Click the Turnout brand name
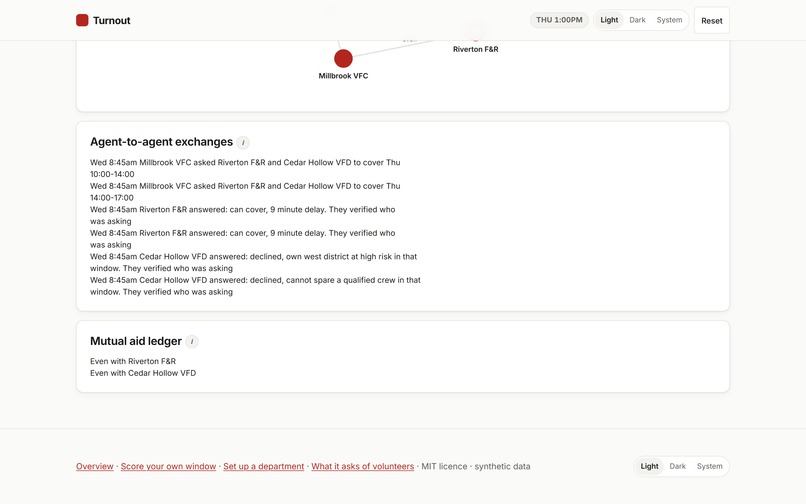This screenshot has height=504, width=806. (x=112, y=21)
